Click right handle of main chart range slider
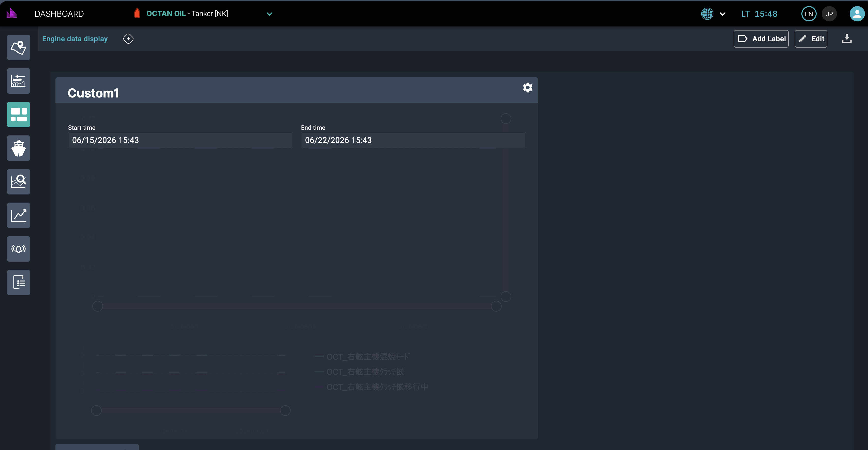 (x=496, y=306)
